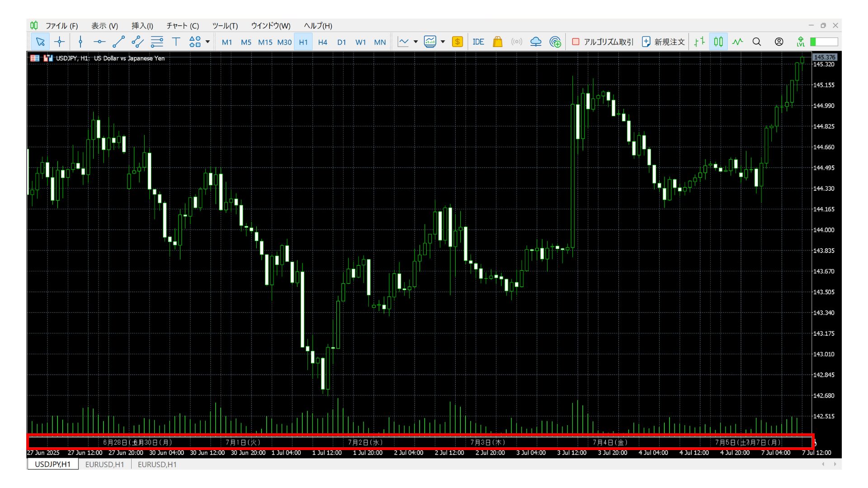This screenshot has height=488, width=868.
Task: Switch to the first EURUSD,H1 tab
Action: (x=104, y=465)
